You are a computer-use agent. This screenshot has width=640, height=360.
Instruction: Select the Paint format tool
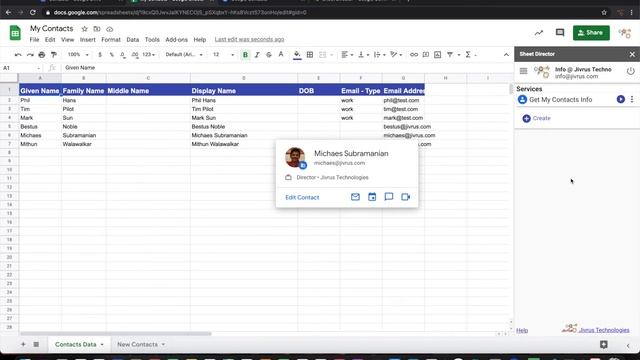click(53, 55)
